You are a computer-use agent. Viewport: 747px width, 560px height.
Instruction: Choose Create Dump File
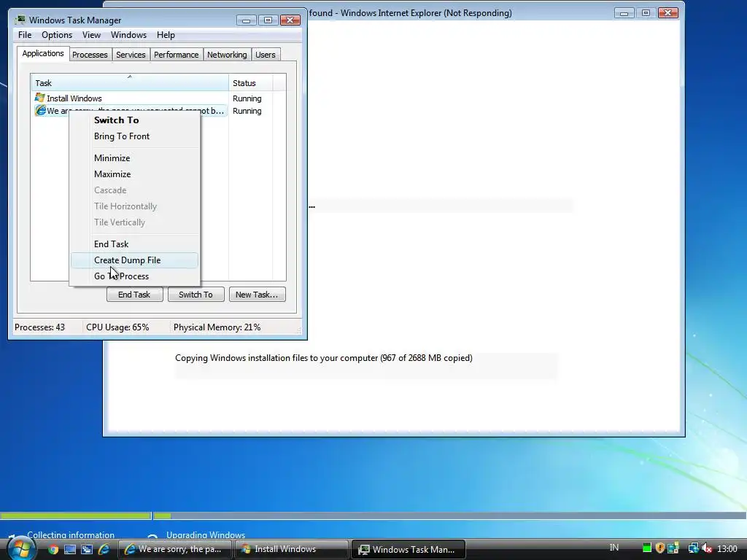click(134, 260)
